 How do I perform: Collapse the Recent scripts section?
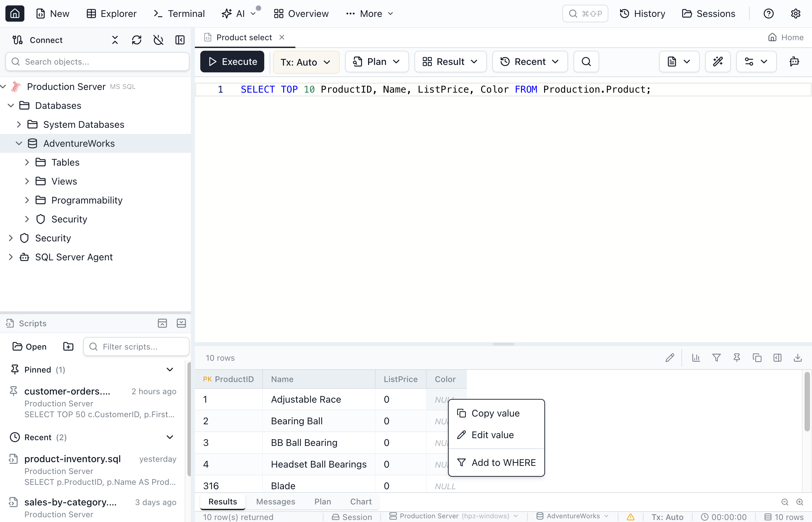point(170,437)
